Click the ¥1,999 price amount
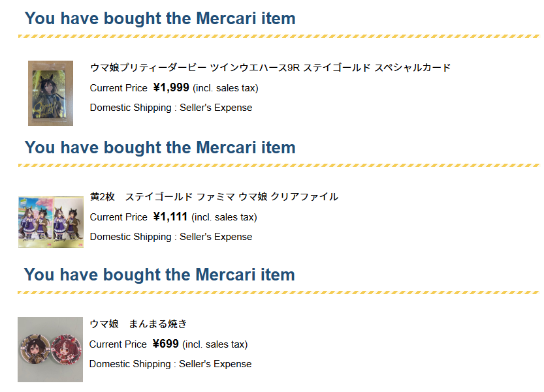Image resolution: width=544 pixels, height=392 pixels. [x=171, y=87]
